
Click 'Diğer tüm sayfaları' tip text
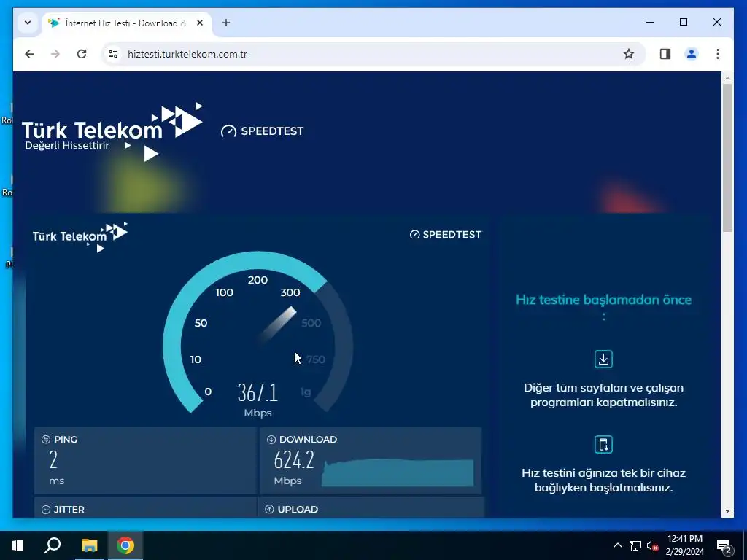point(603,394)
